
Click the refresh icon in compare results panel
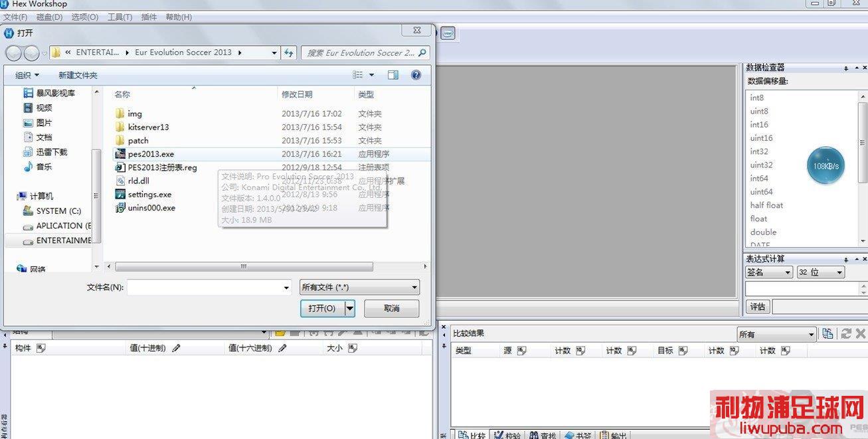click(x=845, y=333)
